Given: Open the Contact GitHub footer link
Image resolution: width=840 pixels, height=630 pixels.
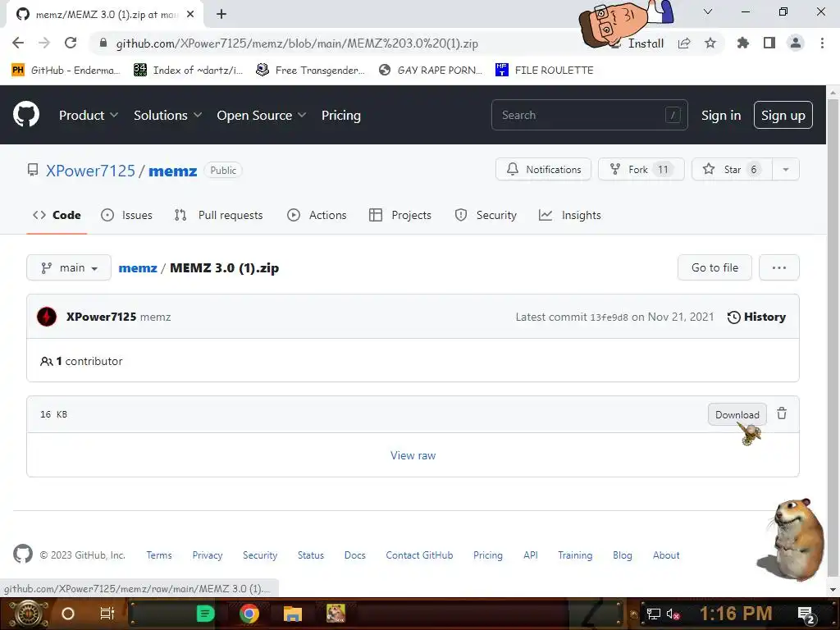Looking at the screenshot, I should click(x=419, y=555).
